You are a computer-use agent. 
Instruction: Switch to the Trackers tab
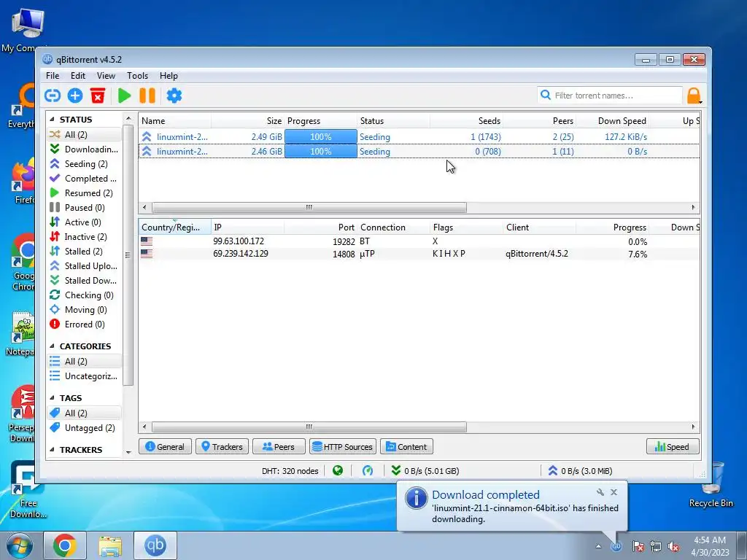point(222,447)
